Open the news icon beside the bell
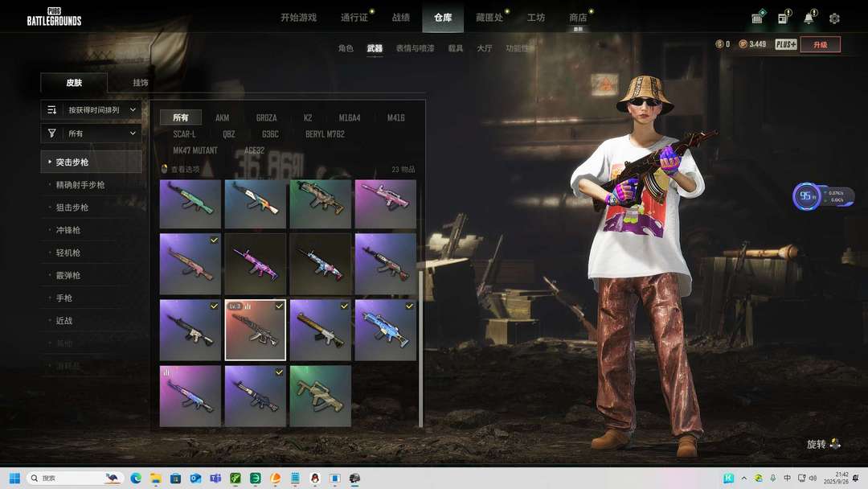The width and height of the screenshot is (868, 489). [x=784, y=18]
